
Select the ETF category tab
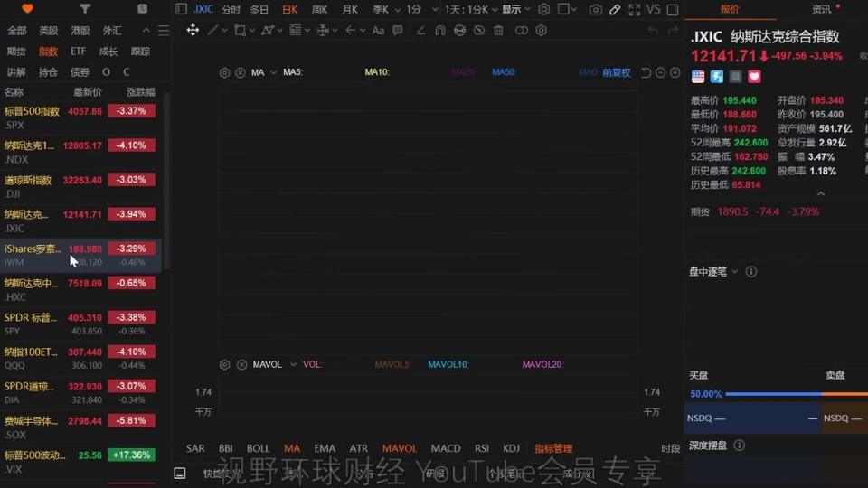tap(78, 52)
